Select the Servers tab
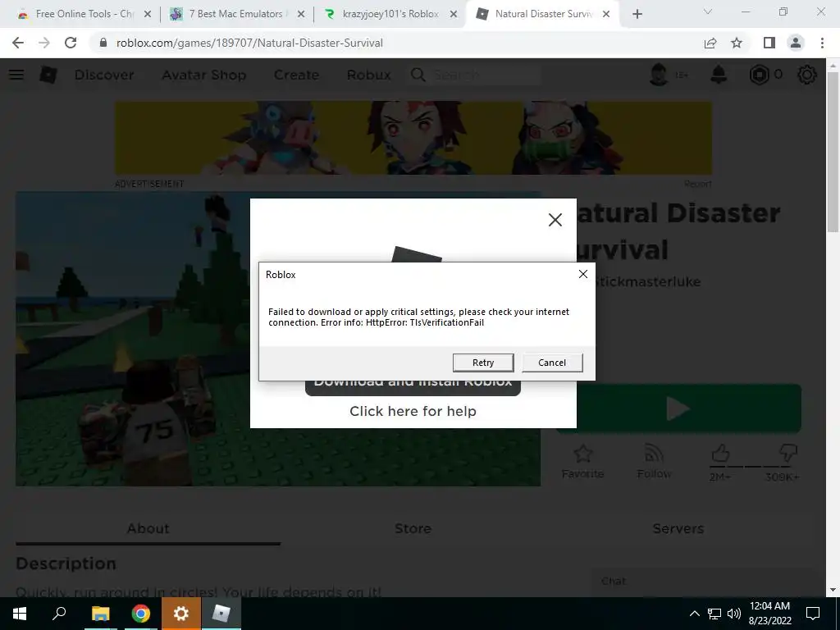 pos(678,528)
